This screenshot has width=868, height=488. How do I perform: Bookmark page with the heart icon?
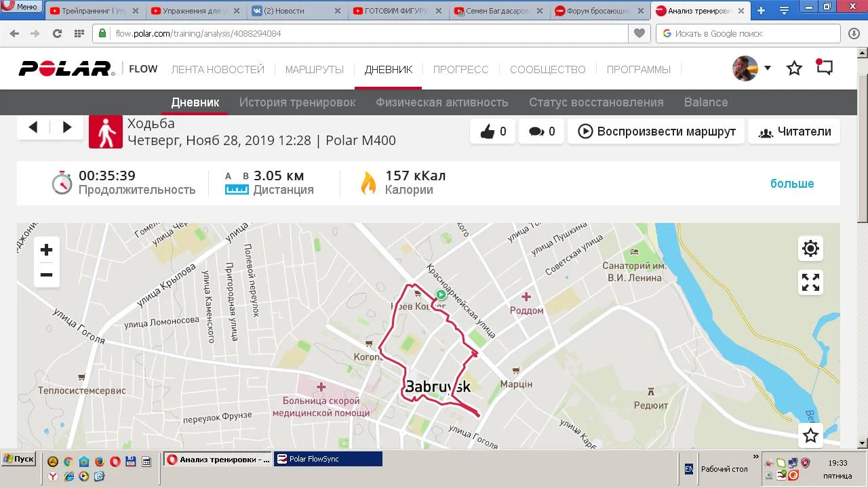coord(638,33)
